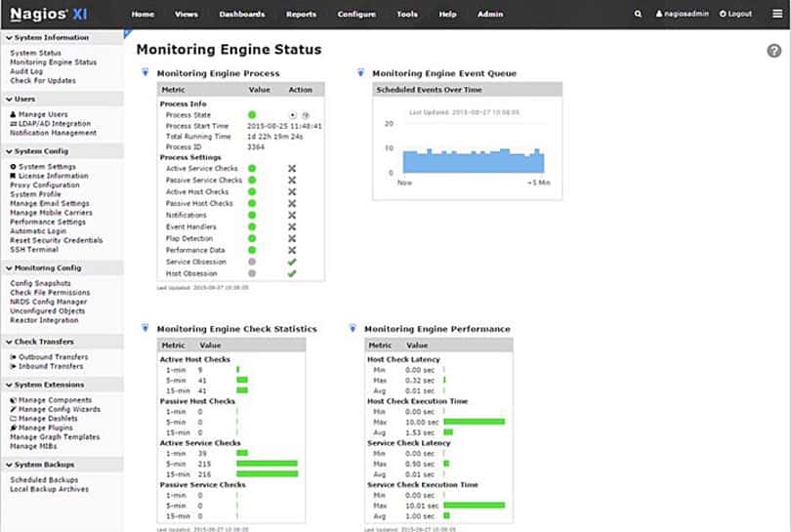Collapse the Check Transfers sidebar section

[x=62, y=342]
